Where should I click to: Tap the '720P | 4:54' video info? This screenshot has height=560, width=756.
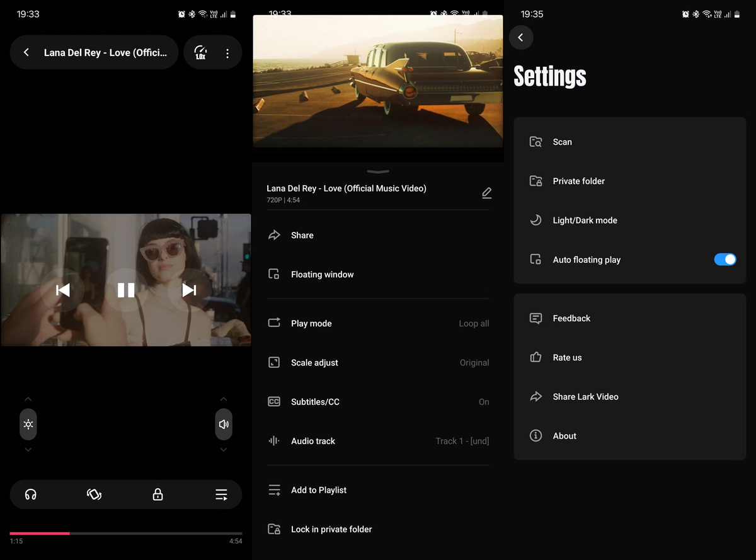pos(283,200)
